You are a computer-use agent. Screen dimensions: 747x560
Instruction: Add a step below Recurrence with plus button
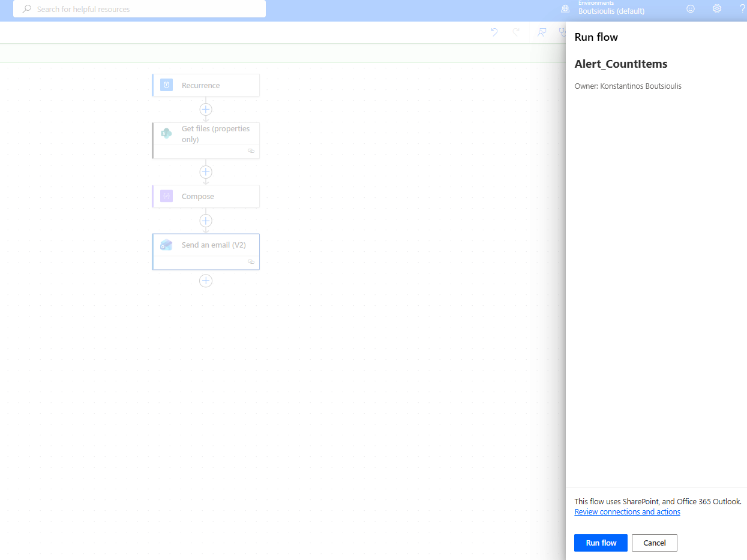[x=206, y=109]
